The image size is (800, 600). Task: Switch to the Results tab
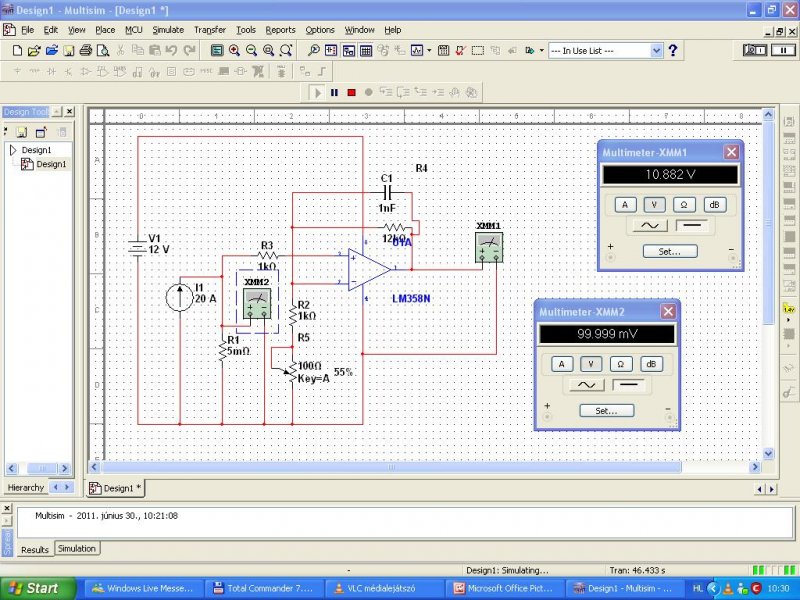tap(35, 549)
